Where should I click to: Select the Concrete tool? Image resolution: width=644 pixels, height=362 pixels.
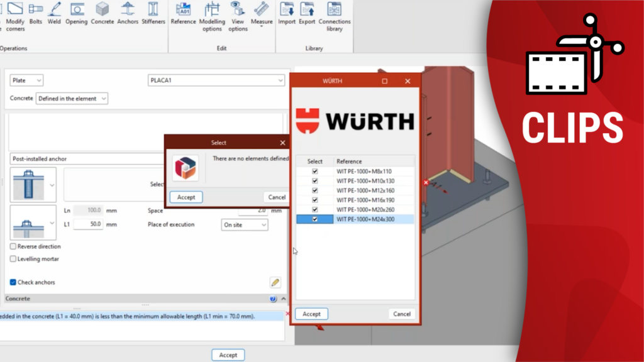coord(102,13)
